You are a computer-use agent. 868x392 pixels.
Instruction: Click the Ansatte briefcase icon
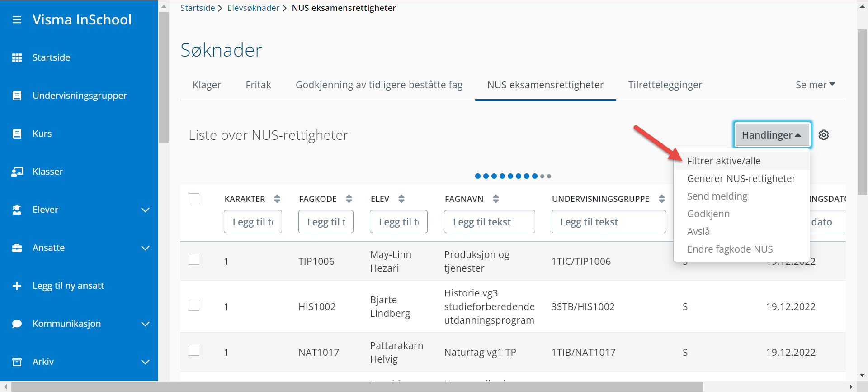click(x=17, y=248)
